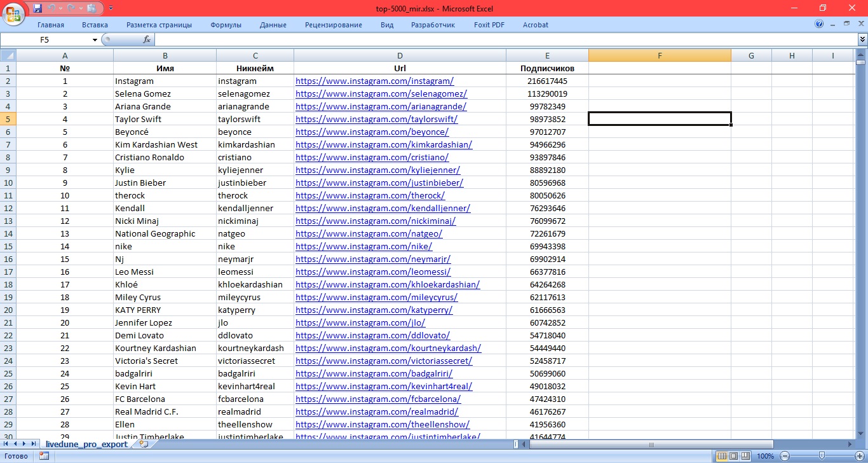Click the zoom slider handle
The width and height of the screenshot is (868, 463).
point(822,456)
